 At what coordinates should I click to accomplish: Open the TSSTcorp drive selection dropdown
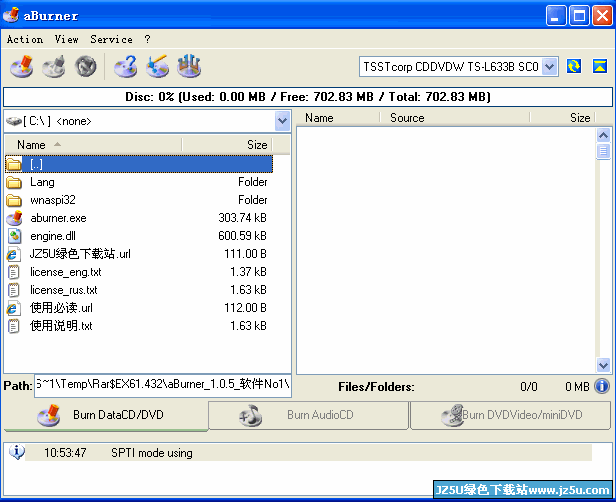click(x=549, y=66)
